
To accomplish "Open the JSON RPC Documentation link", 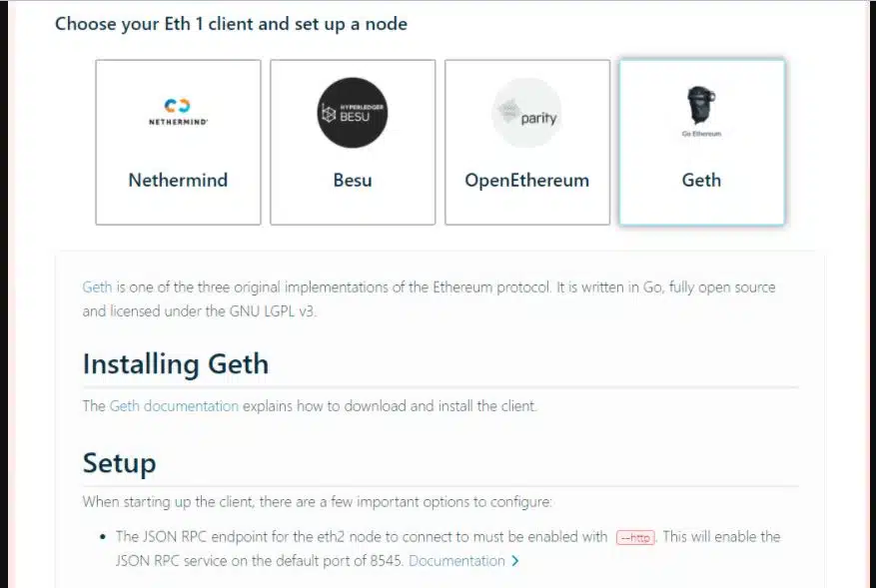I will 456,561.
